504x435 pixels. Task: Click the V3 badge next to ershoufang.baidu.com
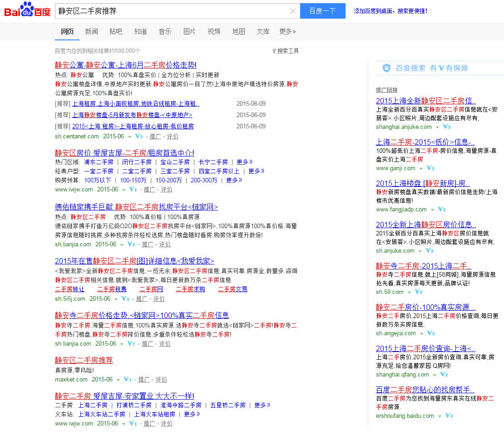tap(449, 416)
